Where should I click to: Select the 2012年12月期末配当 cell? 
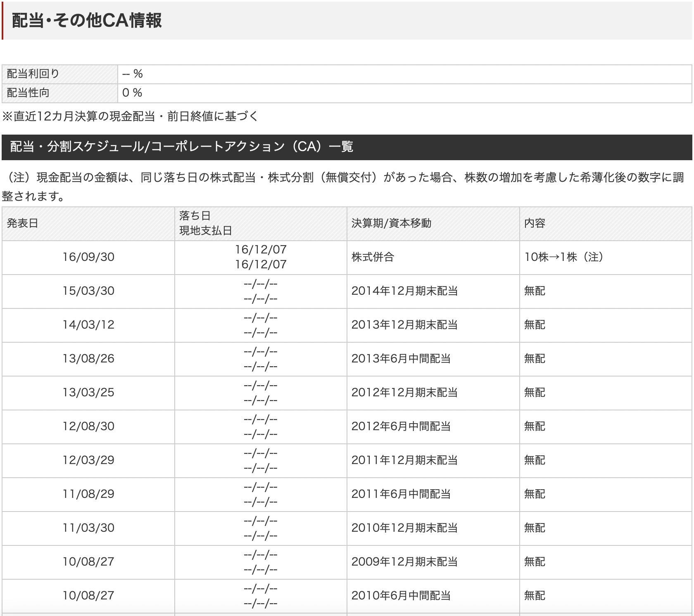pyautogui.click(x=433, y=393)
